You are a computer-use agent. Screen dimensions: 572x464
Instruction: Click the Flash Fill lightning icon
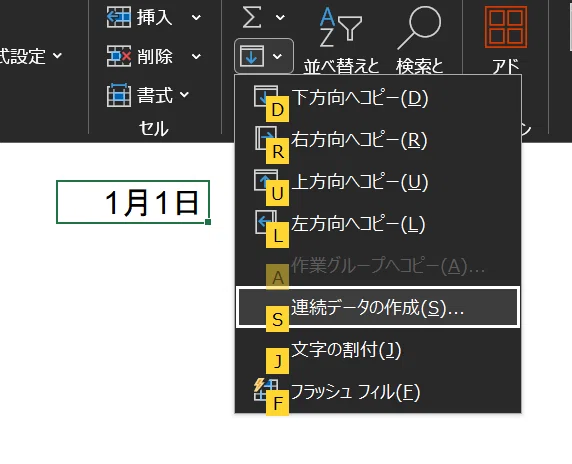click(265, 390)
